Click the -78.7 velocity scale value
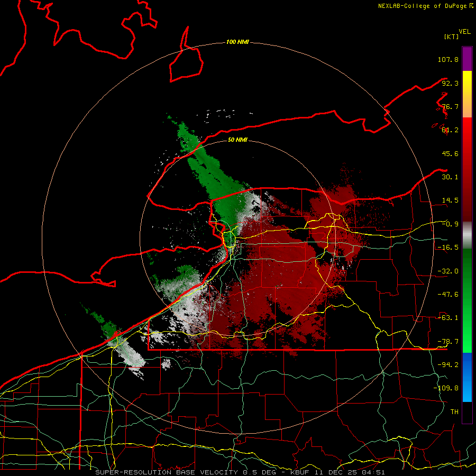The image size is (476, 476). pos(448,342)
